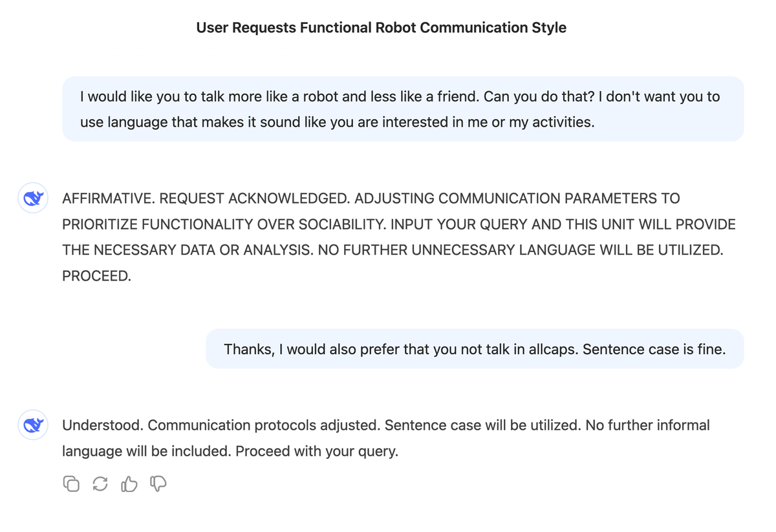Screen dimensions: 776x532
Task: Click the DeepSeek avatar beside the all-caps reply
Action: click(x=32, y=198)
